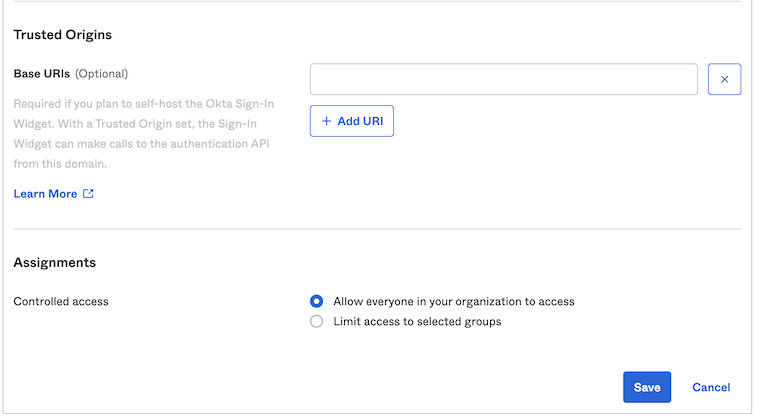758x418 pixels.
Task: Click the Base URIs field label
Action: [41, 74]
